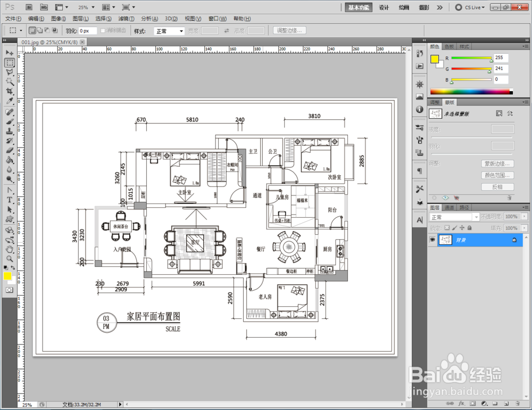
Task: Open the zoom level 25% dropdown
Action: point(93,7)
